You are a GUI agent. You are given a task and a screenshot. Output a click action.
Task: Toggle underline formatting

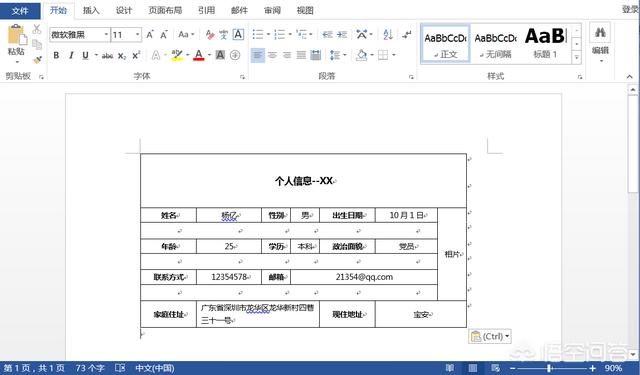[85, 55]
